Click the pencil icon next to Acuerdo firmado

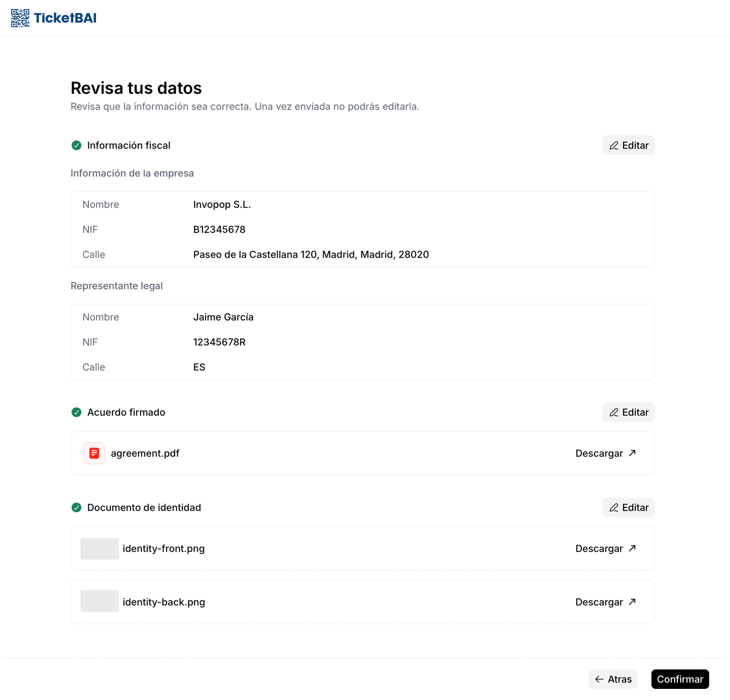[x=614, y=412]
